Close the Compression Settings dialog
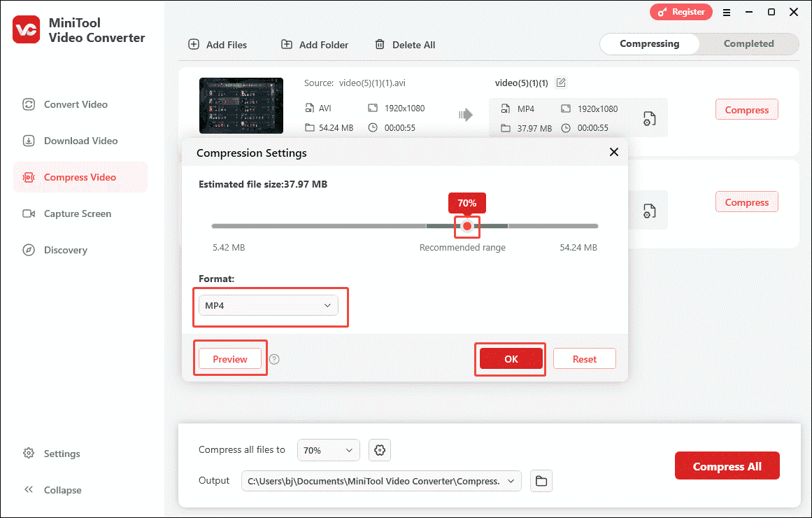Viewport: 812px width, 518px height. pyautogui.click(x=614, y=152)
